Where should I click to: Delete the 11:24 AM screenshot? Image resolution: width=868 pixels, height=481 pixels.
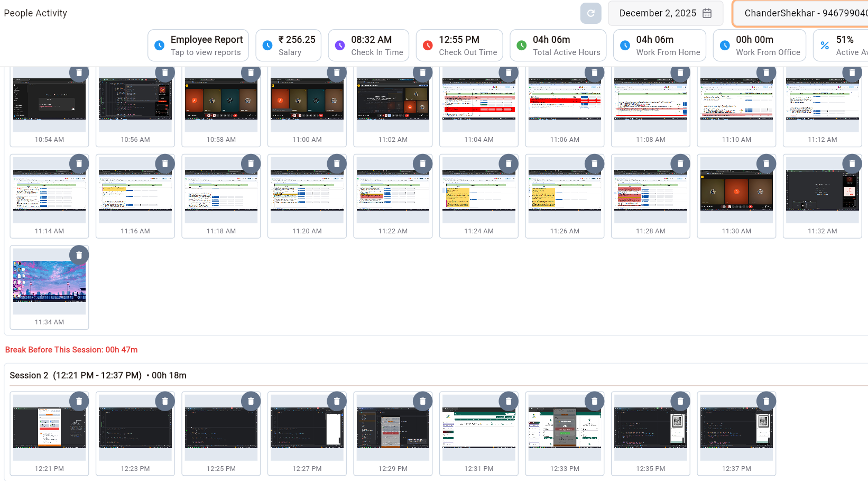tap(508, 164)
